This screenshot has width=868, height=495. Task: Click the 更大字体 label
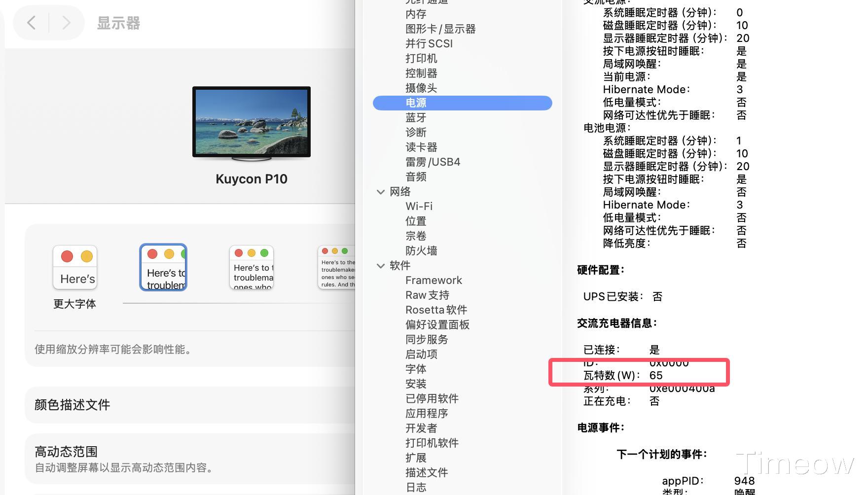click(x=74, y=304)
